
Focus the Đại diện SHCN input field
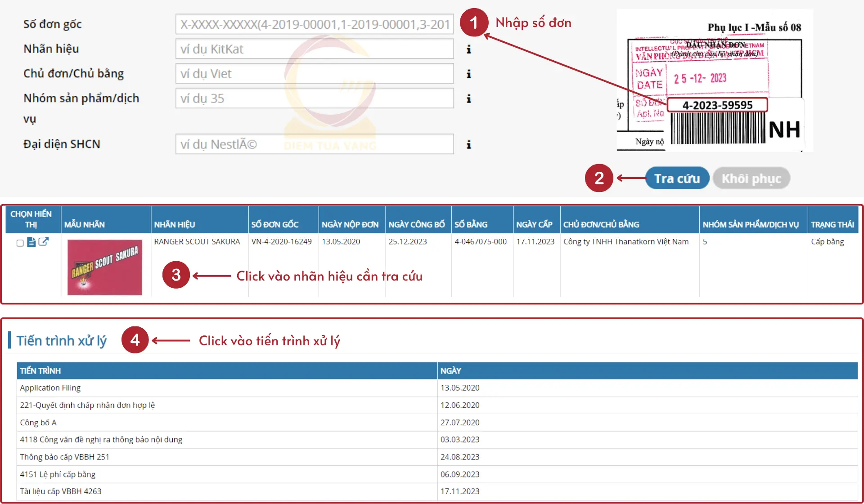click(x=315, y=144)
